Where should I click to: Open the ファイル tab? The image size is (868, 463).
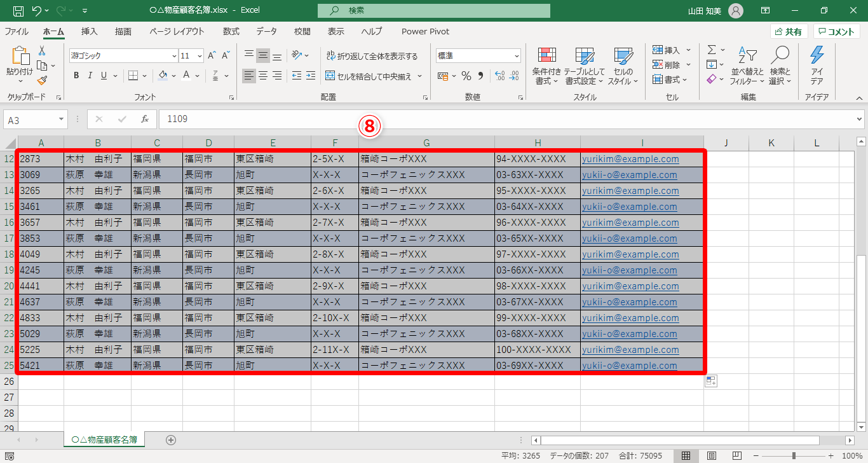tap(17, 32)
